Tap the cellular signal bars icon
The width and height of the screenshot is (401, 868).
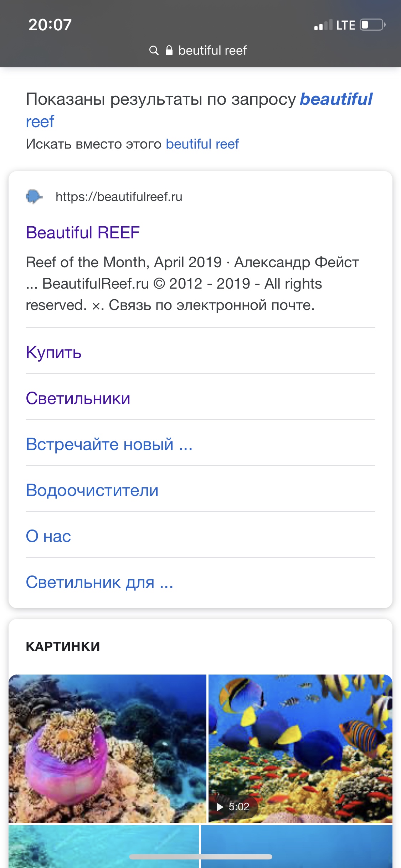tap(323, 25)
